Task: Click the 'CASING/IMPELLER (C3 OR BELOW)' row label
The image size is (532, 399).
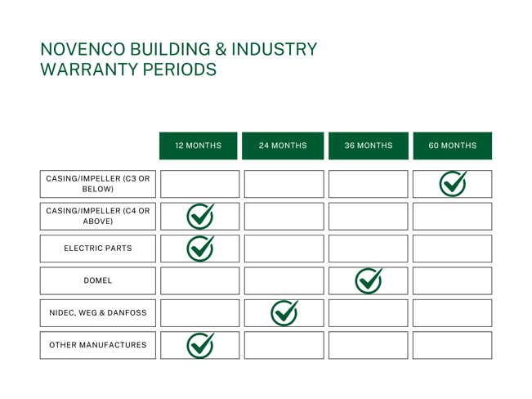Action: coord(98,184)
